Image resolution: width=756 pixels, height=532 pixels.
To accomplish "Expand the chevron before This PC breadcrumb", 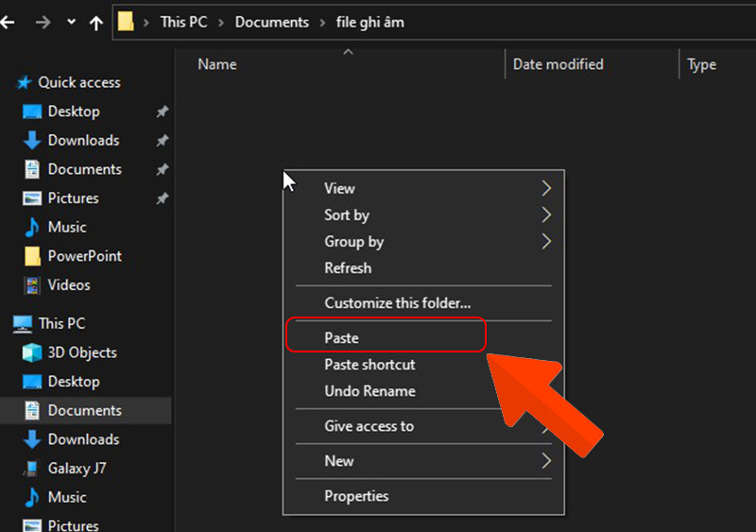I will (146, 23).
